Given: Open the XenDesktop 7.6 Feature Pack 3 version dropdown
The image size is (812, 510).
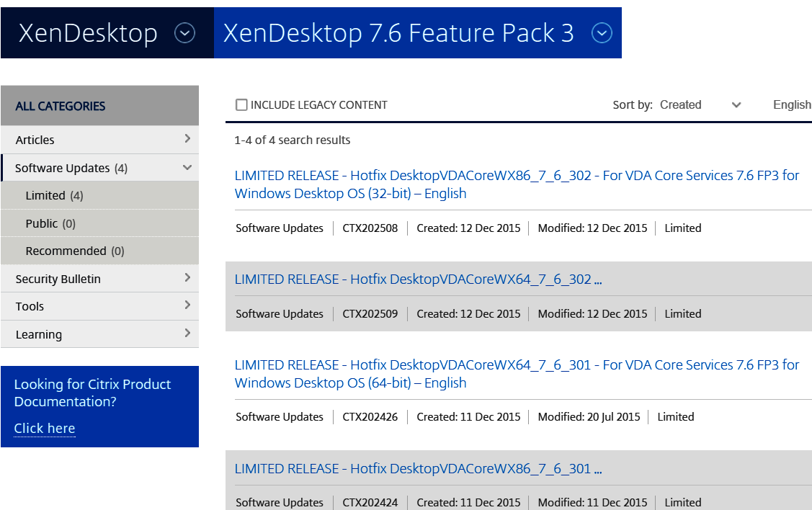Looking at the screenshot, I should point(602,33).
